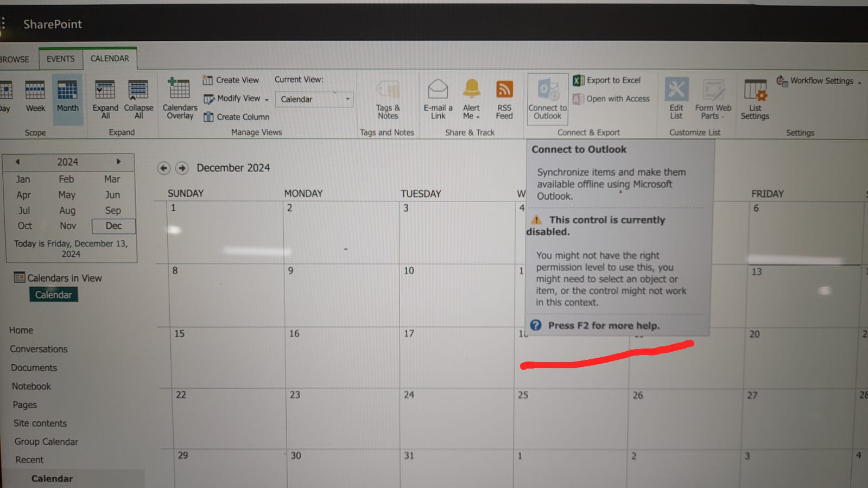Click Open with Access
The image size is (868, 488).
[x=611, y=99]
